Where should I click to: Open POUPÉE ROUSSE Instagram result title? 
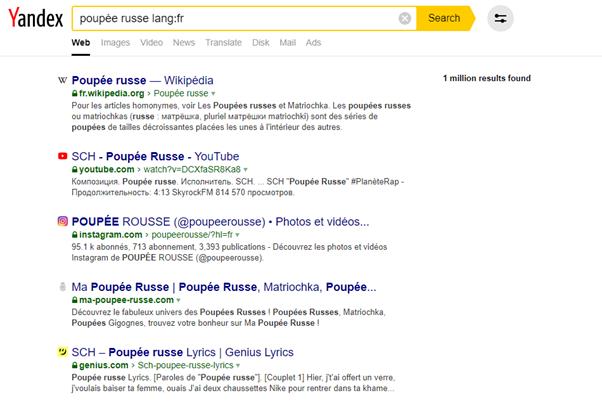point(220,222)
